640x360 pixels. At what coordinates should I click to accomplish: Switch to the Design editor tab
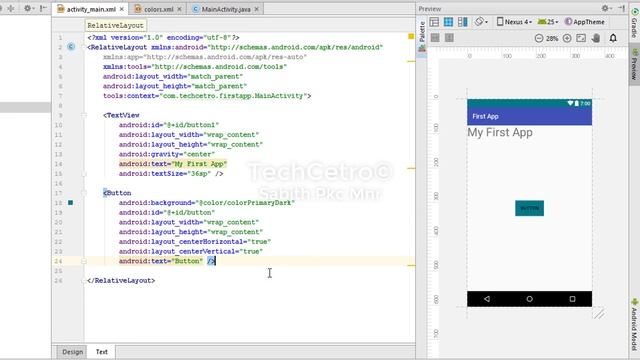(72, 352)
